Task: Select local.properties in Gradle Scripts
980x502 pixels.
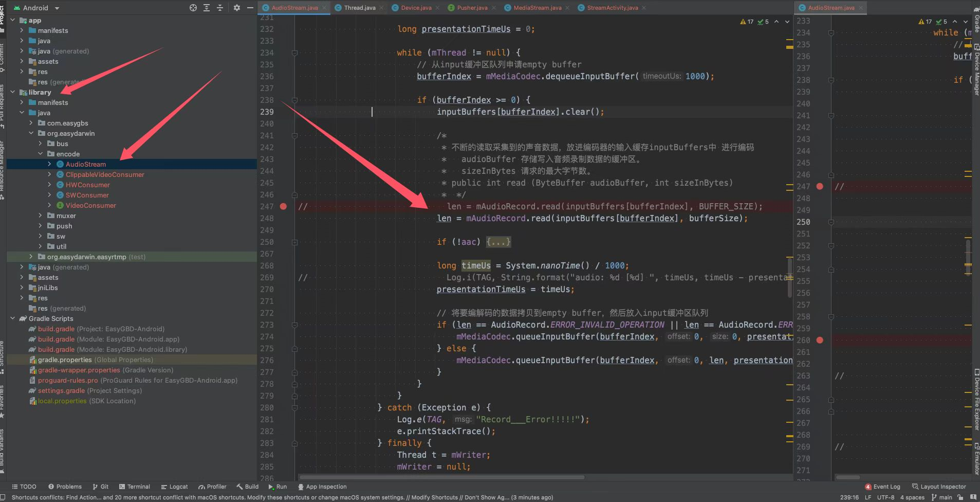Action: point(62,401)
